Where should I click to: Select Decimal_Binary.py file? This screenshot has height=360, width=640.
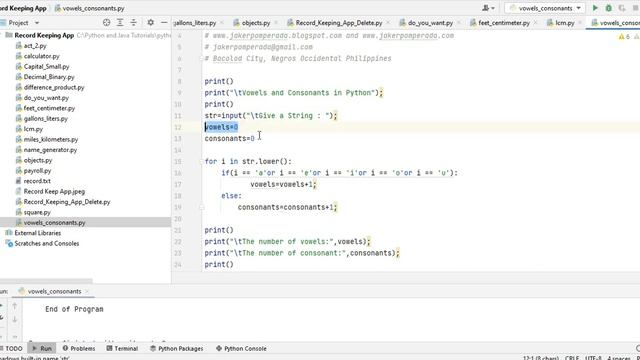pyautogui.click(x=49, y=77)
